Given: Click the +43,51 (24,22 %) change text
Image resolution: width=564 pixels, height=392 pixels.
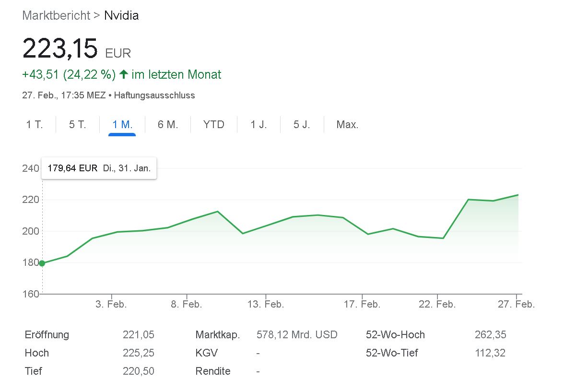Looking at the screenshot, I should coord(69,74).
